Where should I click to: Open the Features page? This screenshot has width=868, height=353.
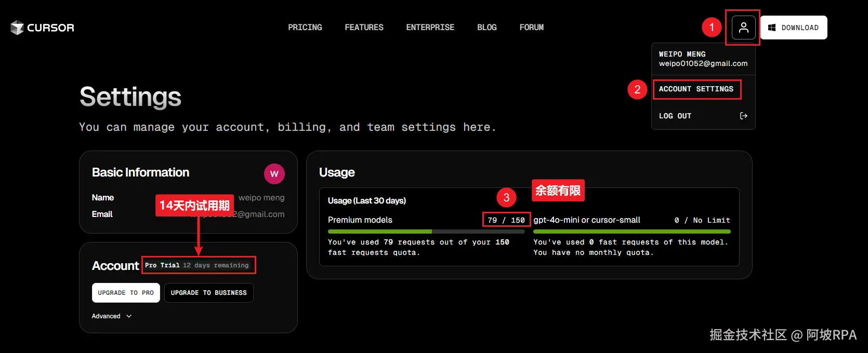364,28
